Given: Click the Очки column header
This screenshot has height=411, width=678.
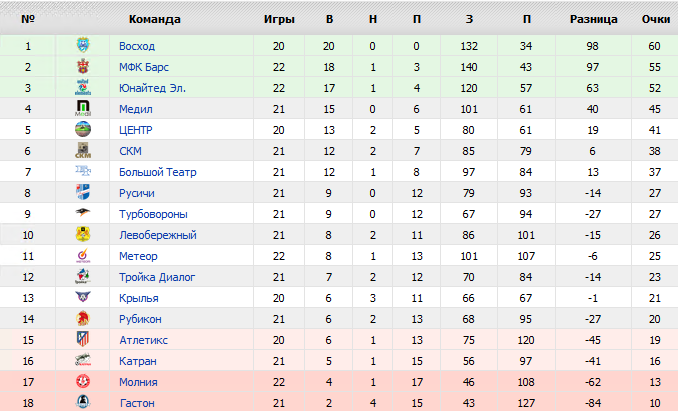Looking at the screenshot, I should coord(655,20).
